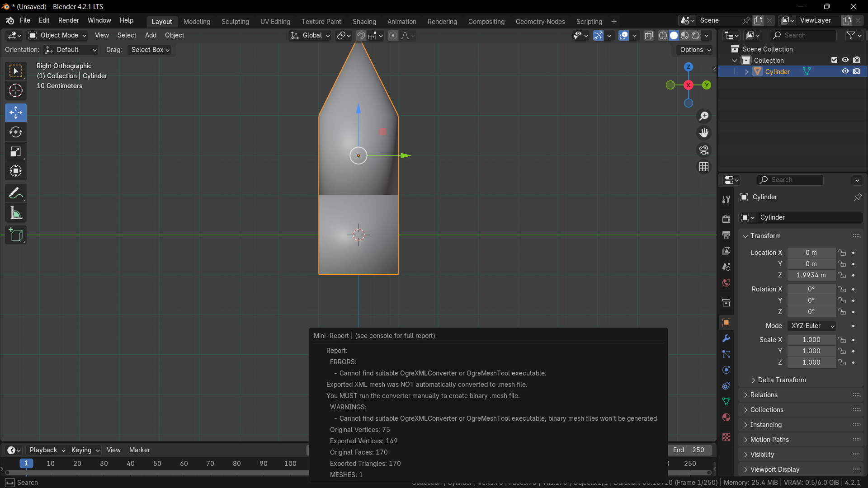Open Global transform orientation dropdown
This screenshot has height=488, width=868.
click(311, 35)
